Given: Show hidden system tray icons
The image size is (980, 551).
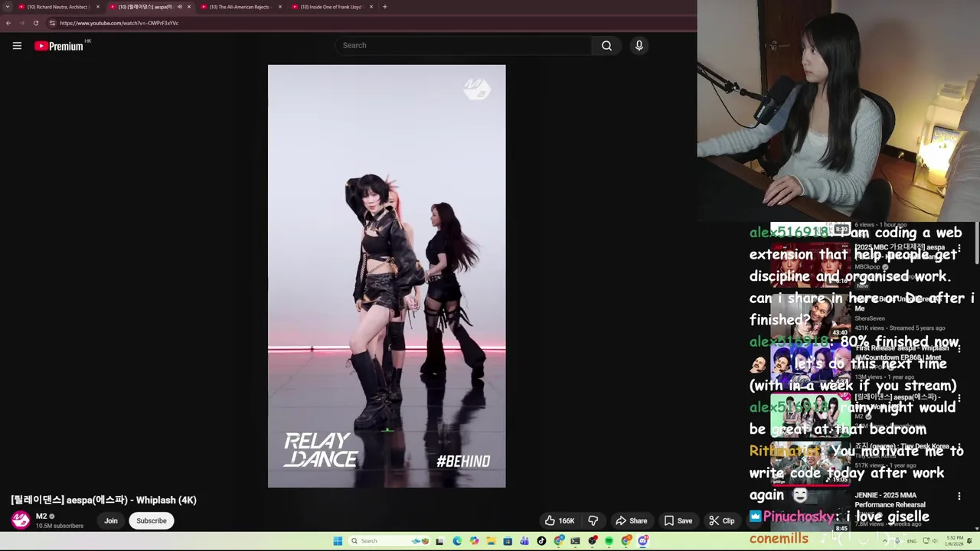Looking at the screenshot, I should pyautogui.click(x=885, y=541).
